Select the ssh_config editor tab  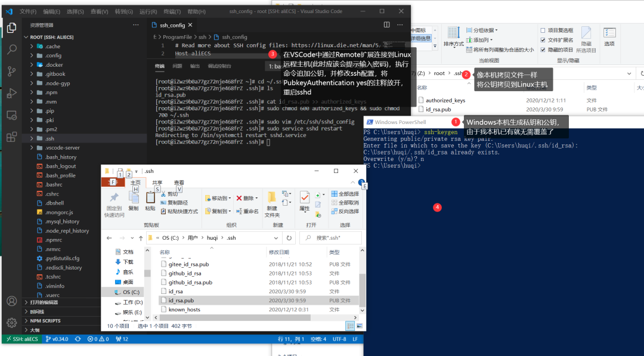coord(172,25)
